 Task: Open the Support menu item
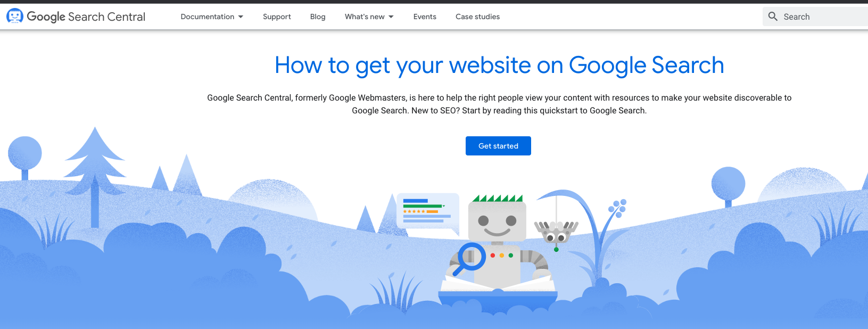coord(277,17)
